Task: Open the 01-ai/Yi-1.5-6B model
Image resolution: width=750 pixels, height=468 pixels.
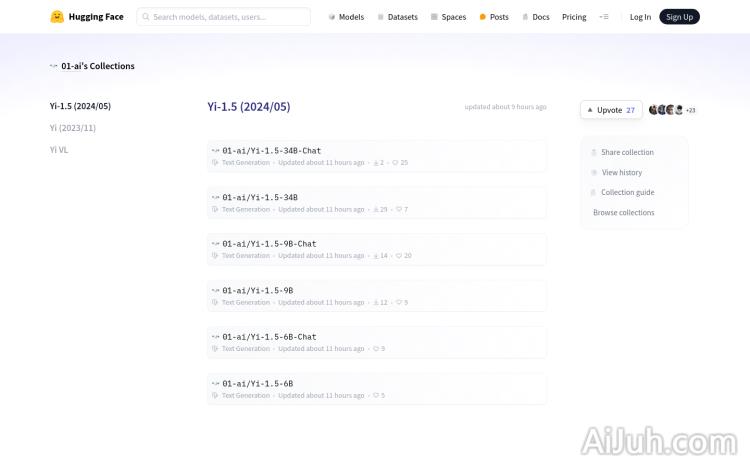Action: (257, 383)
